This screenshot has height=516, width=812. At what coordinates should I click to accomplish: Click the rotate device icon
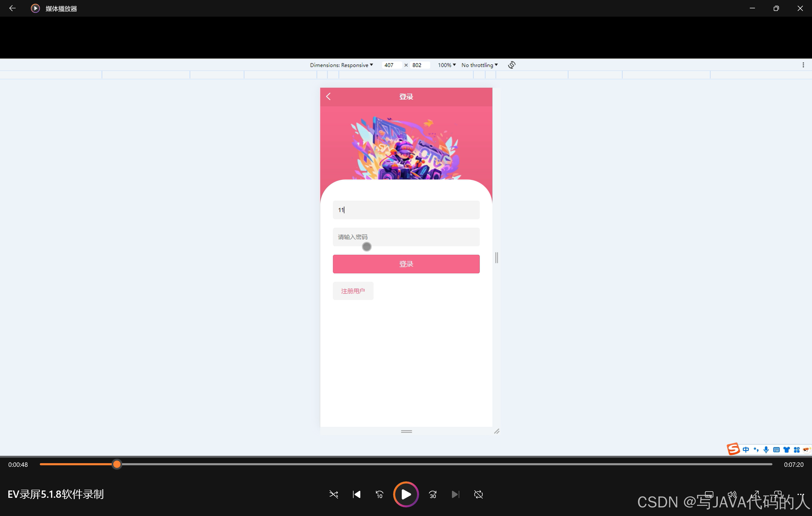point(512,65)
